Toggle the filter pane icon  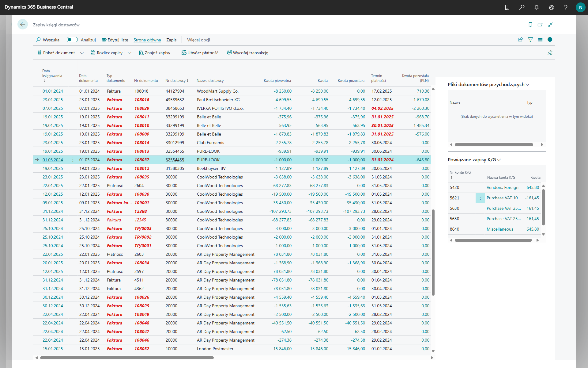click(x=530, y=40)
